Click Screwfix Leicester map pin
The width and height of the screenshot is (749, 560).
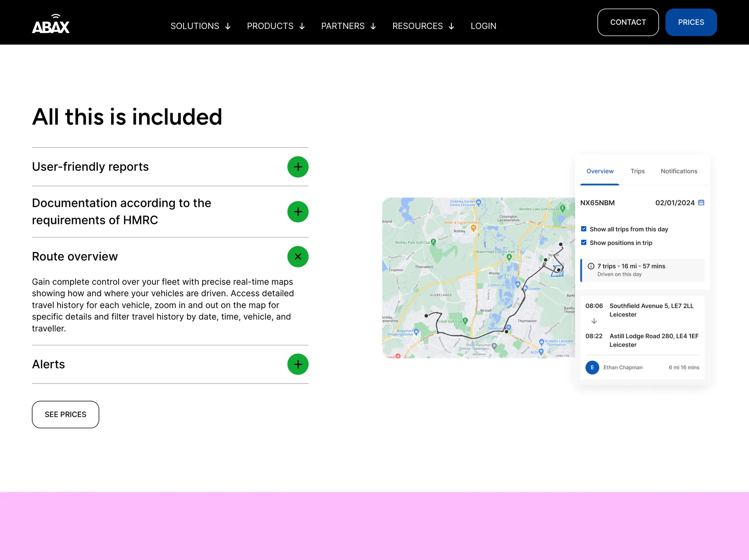point(541,342)
